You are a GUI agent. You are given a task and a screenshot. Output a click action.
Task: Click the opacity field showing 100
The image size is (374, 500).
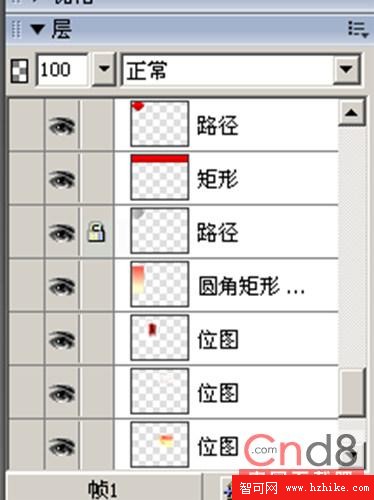point(62,70)
